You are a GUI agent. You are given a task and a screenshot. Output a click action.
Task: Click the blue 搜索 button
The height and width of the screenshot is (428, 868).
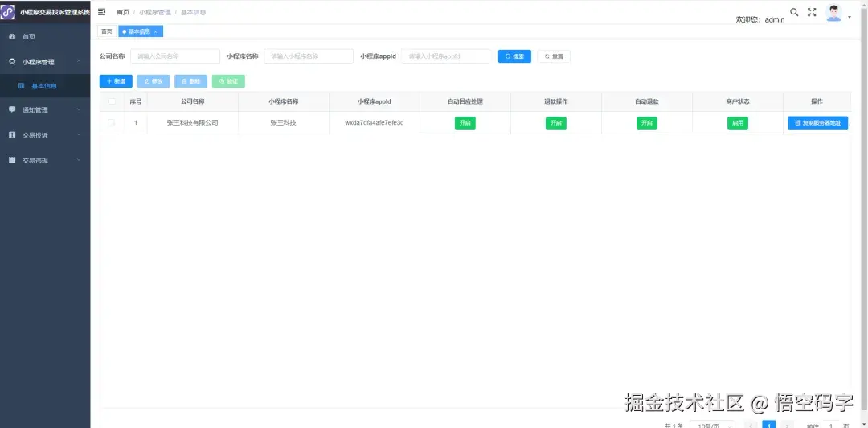[514, 56]
